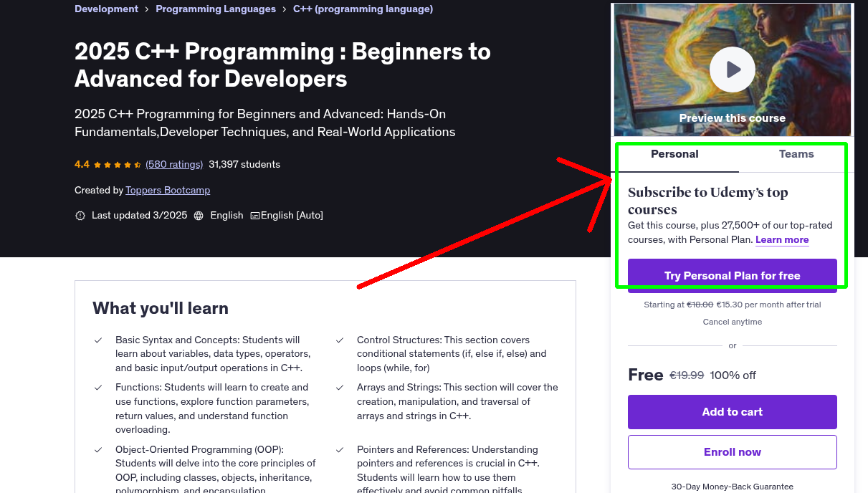Visit the Toppers Bootcamp creator page

click(167, 190)
